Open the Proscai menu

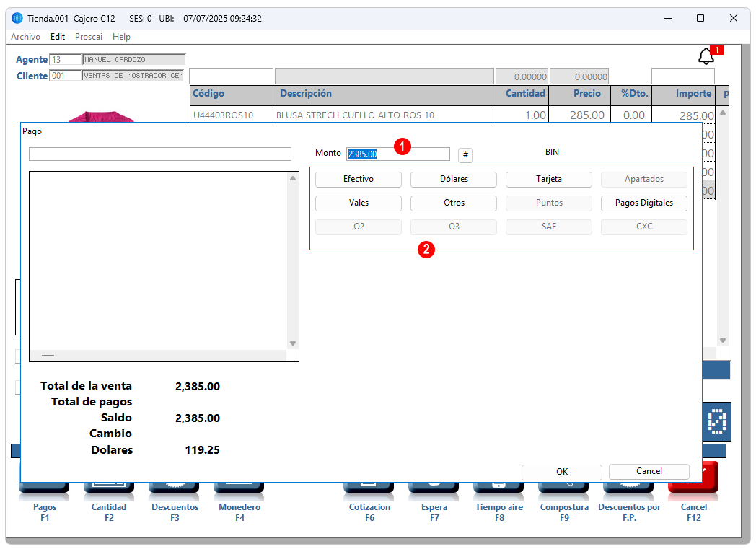point(89,37)
